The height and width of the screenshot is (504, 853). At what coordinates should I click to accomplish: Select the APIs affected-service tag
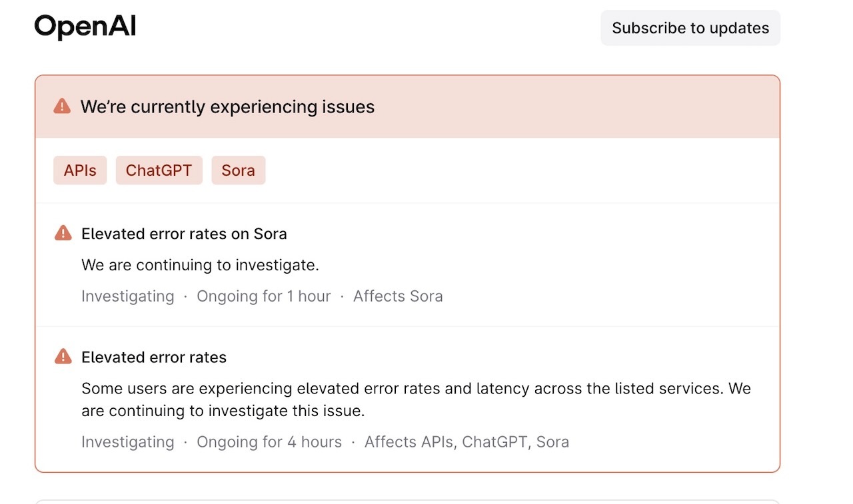pos(80,170)
